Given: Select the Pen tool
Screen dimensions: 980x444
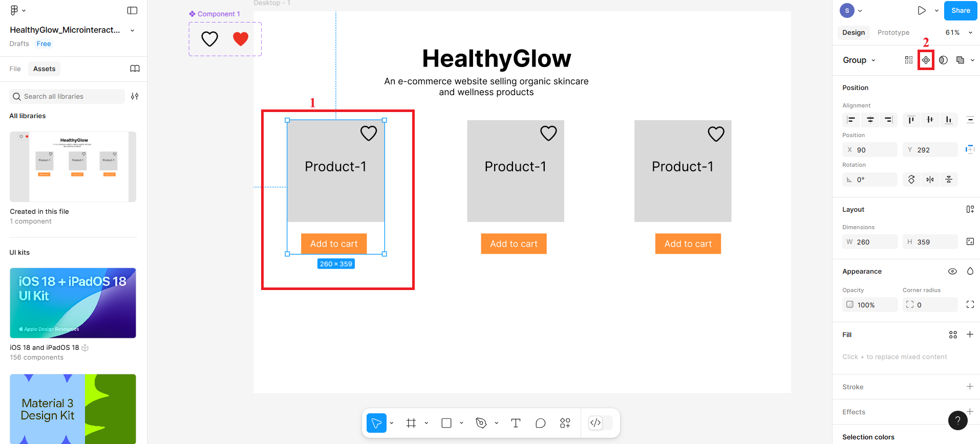Looking at the screenshot, I should 481,423.
